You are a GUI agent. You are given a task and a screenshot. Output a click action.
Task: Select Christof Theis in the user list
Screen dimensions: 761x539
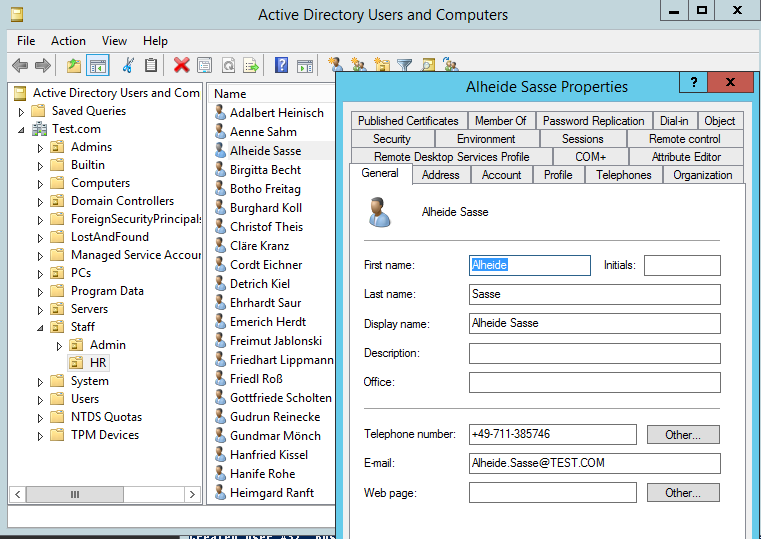tap(266, 227)
